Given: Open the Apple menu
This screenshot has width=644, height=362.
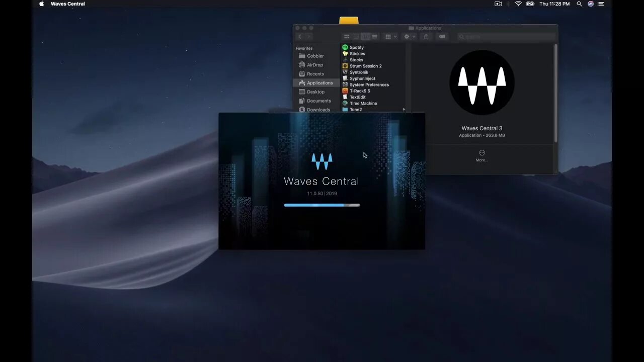Looking at the screenshot, I should [41, 4].
